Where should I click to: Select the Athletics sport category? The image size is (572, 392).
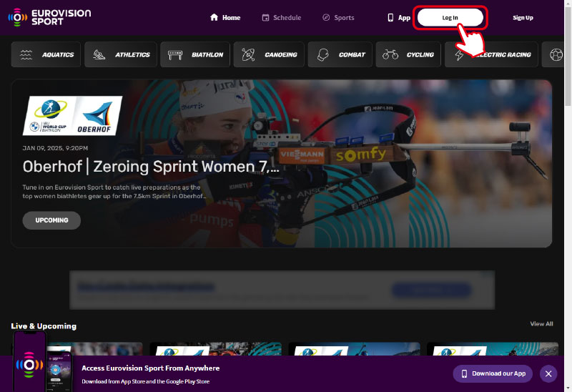click(x=121, y=54)
